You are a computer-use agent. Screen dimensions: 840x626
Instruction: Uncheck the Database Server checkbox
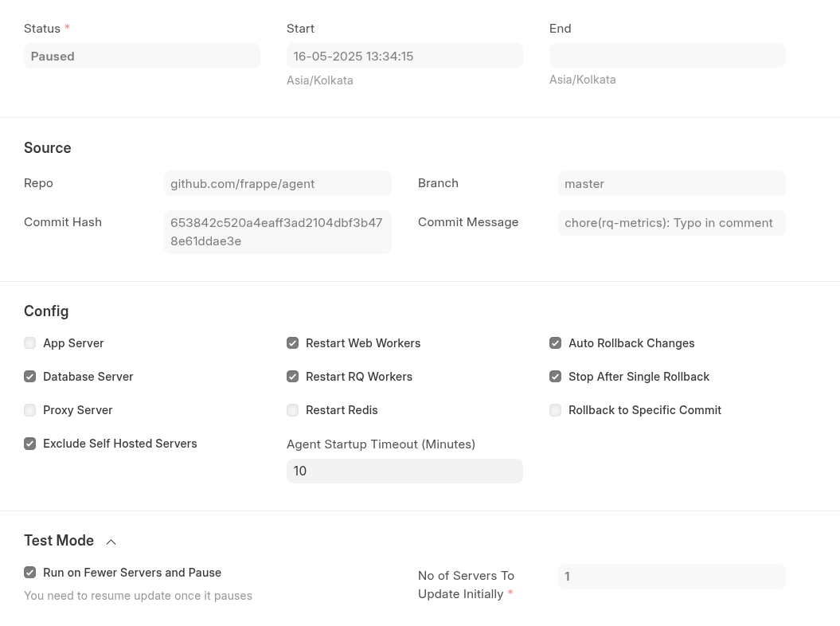[x=30, y=377]
